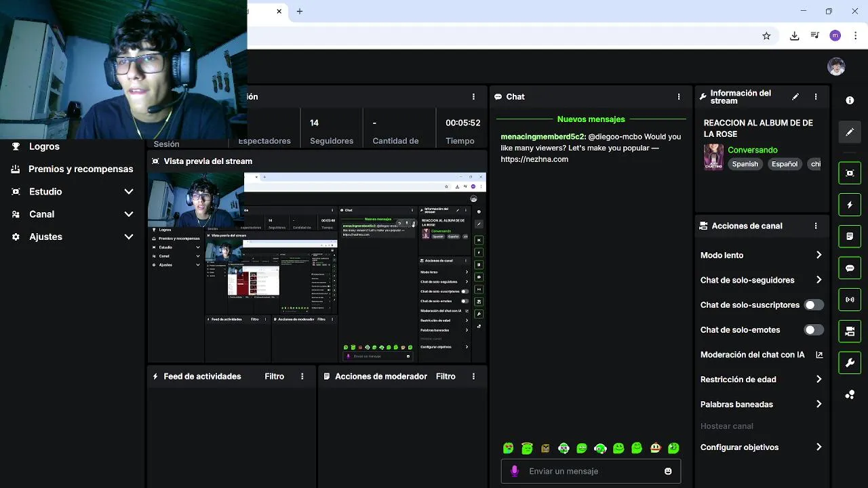Image resolution: width=868 pixels, height=488 pixels.
Task: Open Palabras baneadas options
Action: pos(761,405)
